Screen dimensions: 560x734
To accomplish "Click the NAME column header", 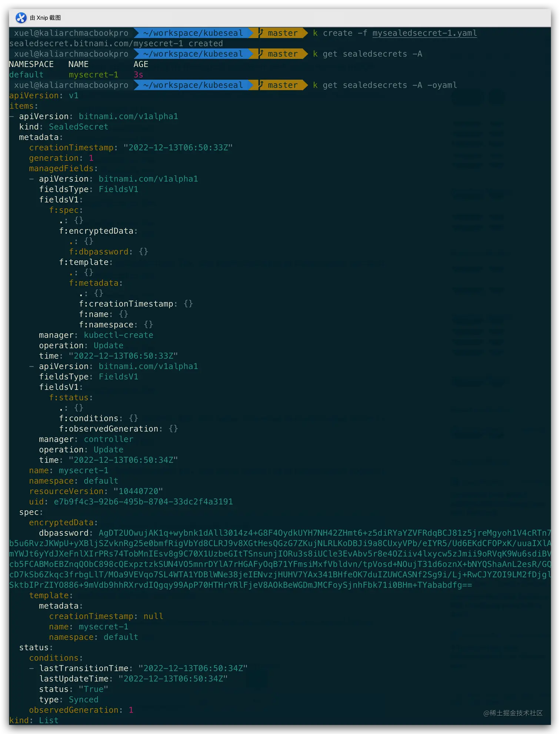I will coord(78,64).
